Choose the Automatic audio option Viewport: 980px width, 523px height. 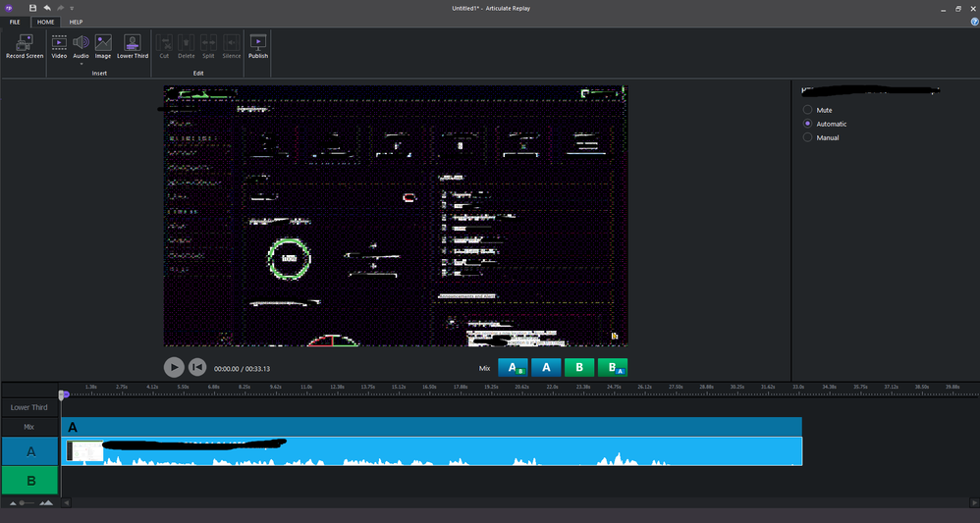point(808,124)
